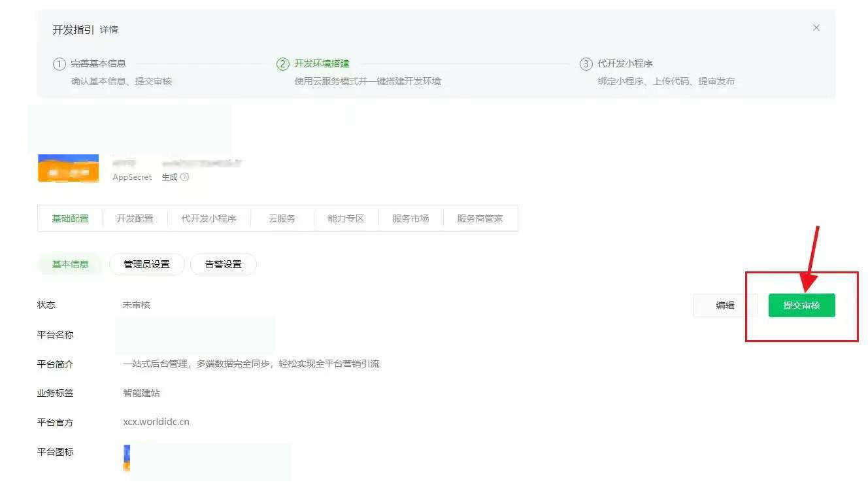Select the step 2 circle for 开发环境搭建
868x495 pixels.
[x=283, y=64]
